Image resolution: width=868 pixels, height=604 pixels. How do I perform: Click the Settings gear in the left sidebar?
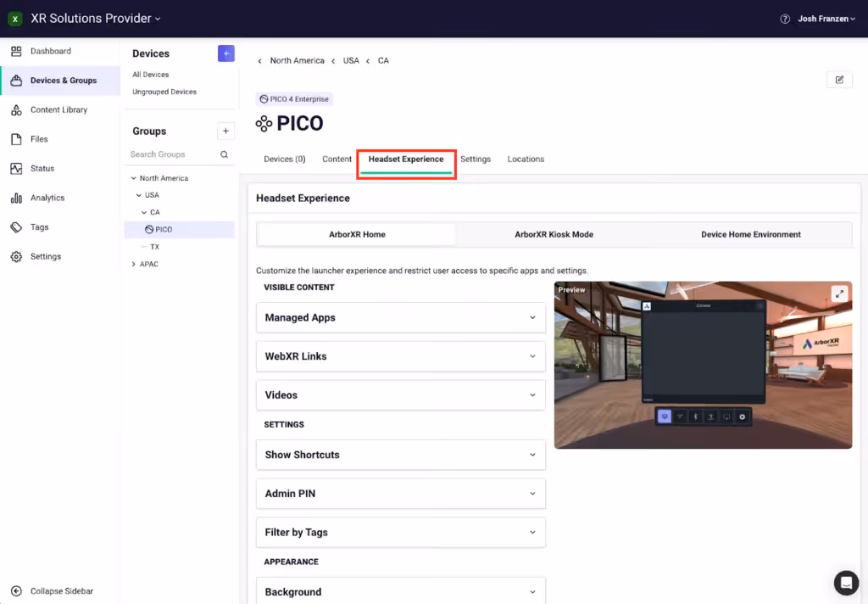16,256
